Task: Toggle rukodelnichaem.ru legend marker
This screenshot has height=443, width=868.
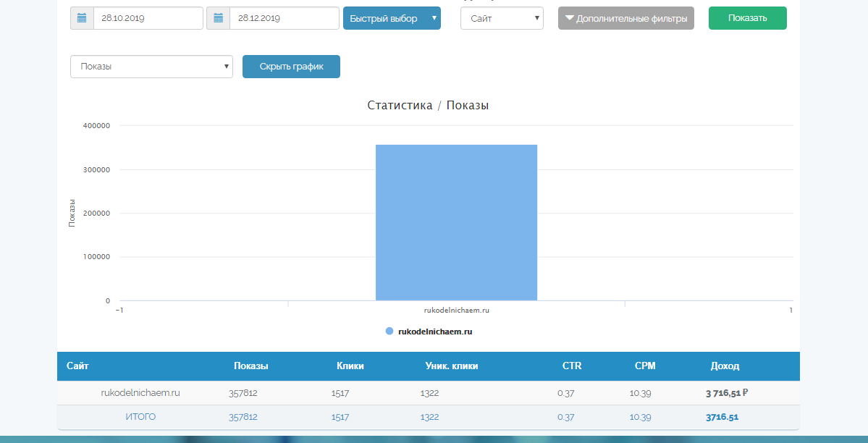Action: coord(389,331)
